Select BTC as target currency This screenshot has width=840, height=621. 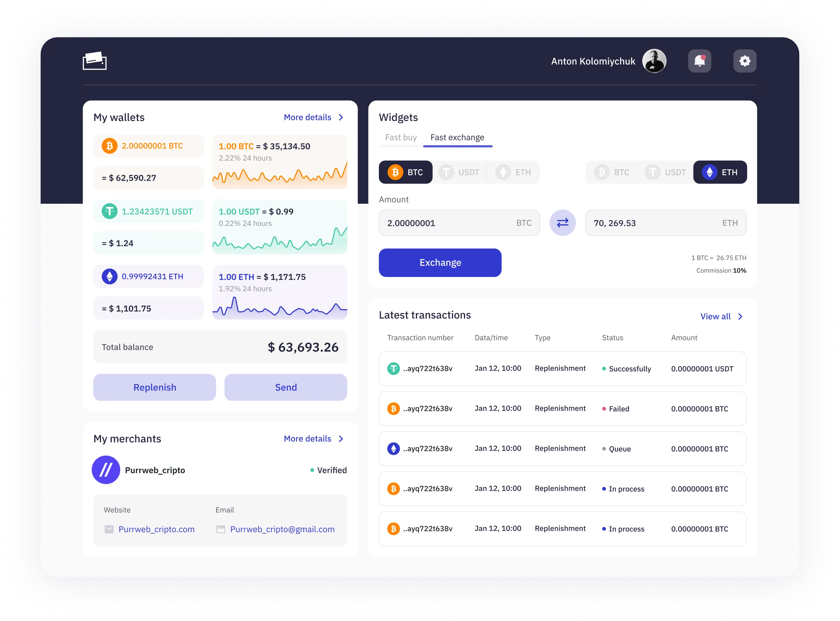[612, 172]
